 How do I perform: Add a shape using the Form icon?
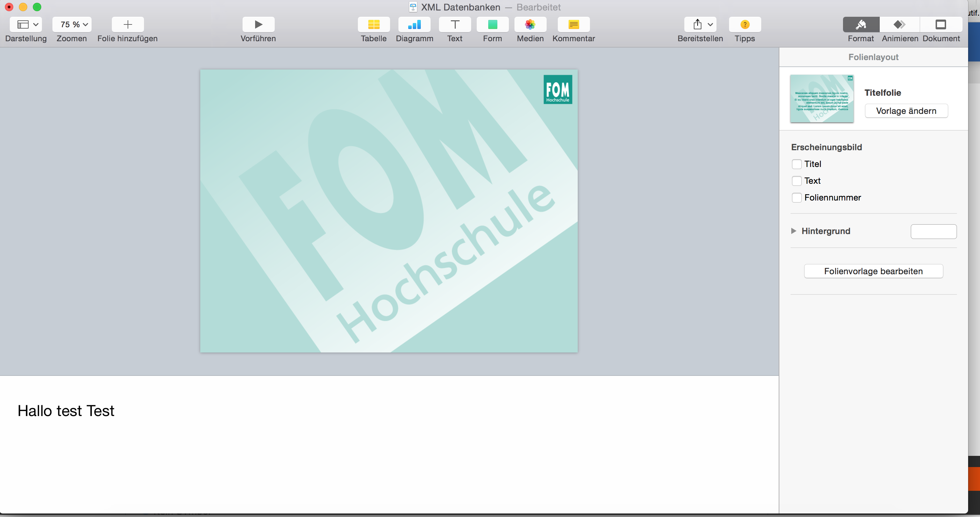pyautogui.click(x=492, y=25)
